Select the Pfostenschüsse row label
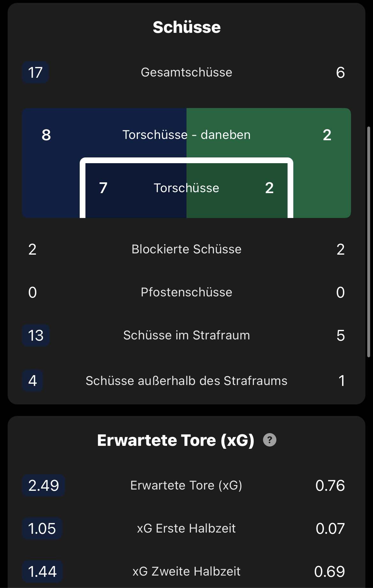Screen dimensions: 373x588 coord(186,292)
